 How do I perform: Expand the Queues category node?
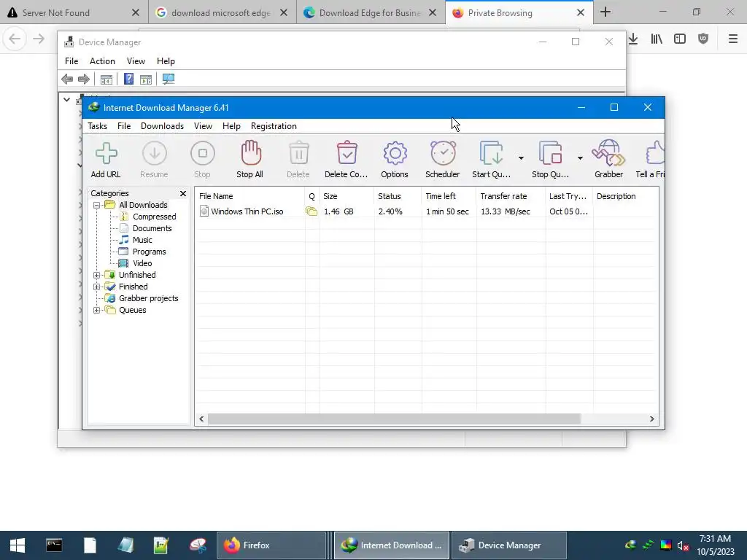pyautogui.click(x=97, y=310)
